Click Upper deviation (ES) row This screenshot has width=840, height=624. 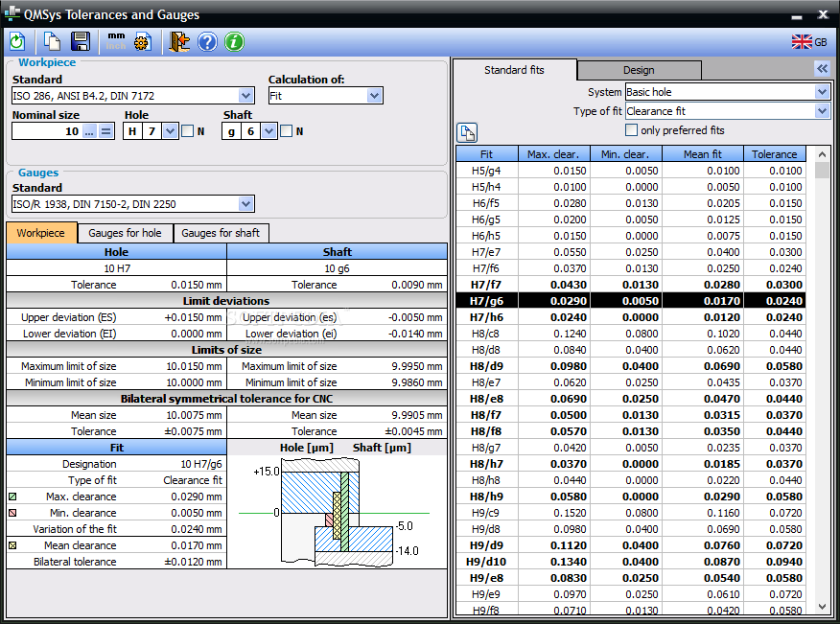pyautogui.click(x=117, y=317)
